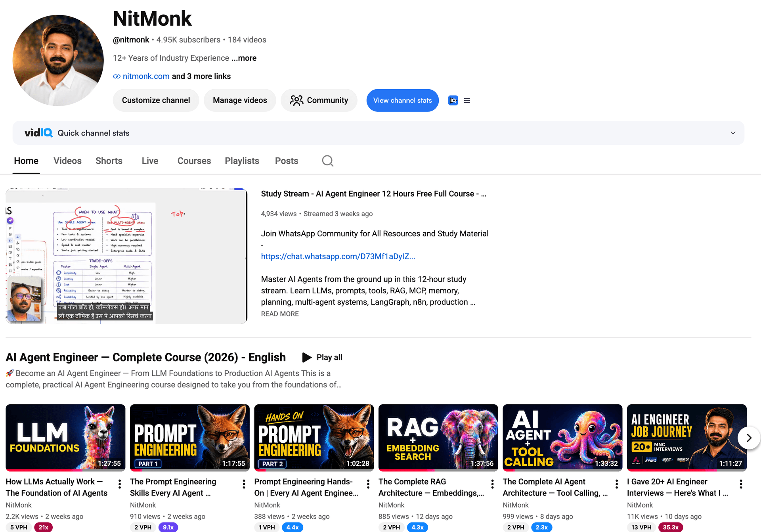This screenshot has width=761, height=532.
Task: Click progress bar on the RAG Embedding Search thumbnail
Action: coord(438,470)
